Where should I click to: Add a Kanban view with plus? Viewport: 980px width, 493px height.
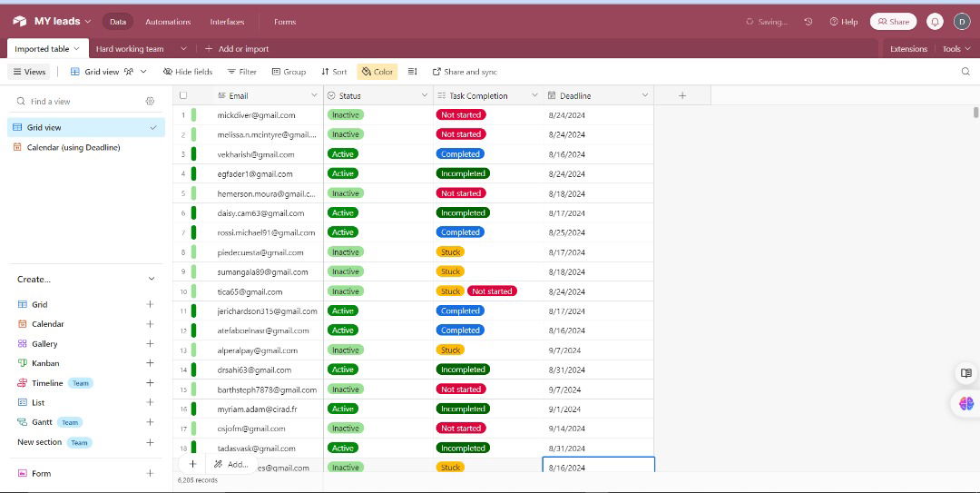pyautogui.click(x=151, y=363)
